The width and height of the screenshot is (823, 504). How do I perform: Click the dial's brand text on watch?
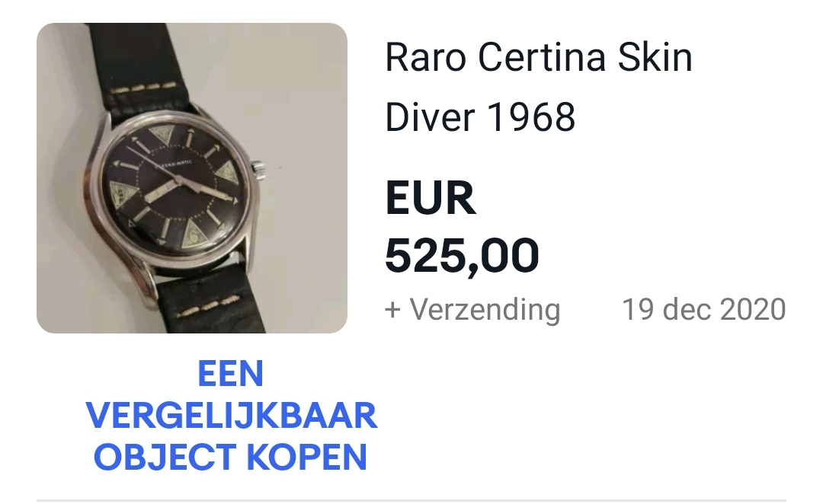173,163
